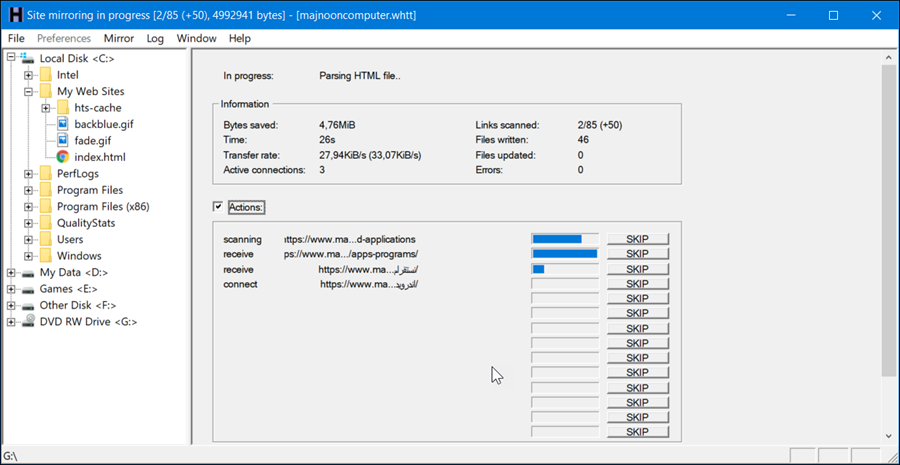Click the HTTrack app icon in title bar
The width and height of the screenshot is (900, 465).
(16, 15)
